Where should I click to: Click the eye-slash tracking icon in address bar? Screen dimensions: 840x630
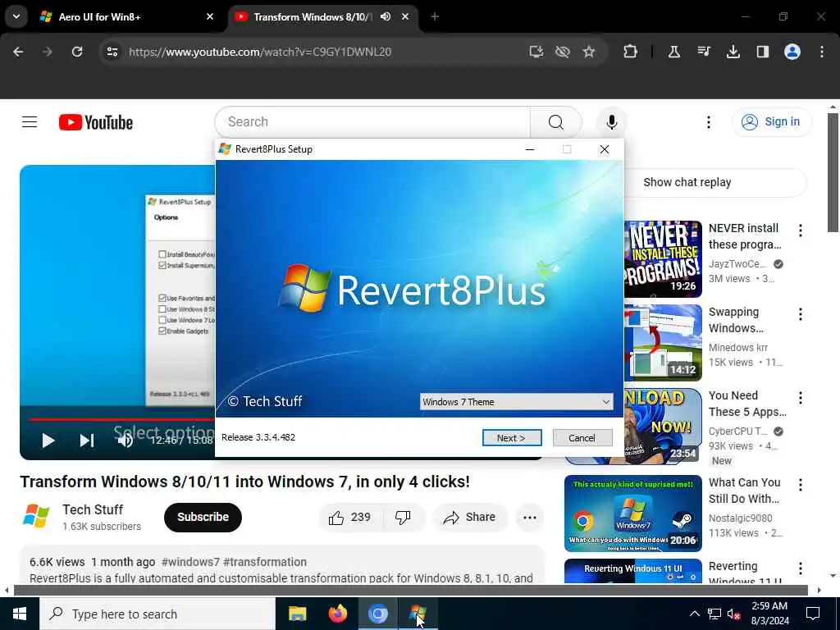click(562, 52)
